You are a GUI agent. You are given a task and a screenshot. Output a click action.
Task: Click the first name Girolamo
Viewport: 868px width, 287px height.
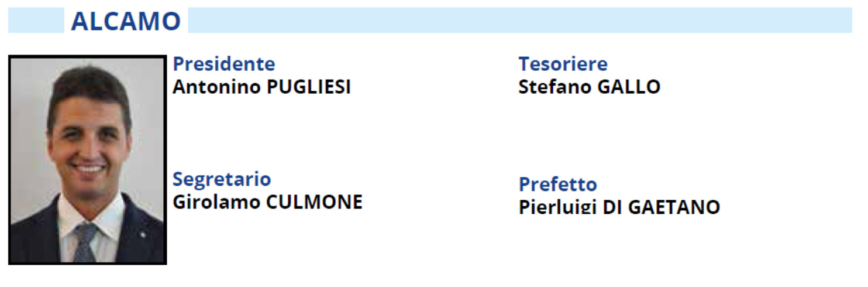(217, 201)
